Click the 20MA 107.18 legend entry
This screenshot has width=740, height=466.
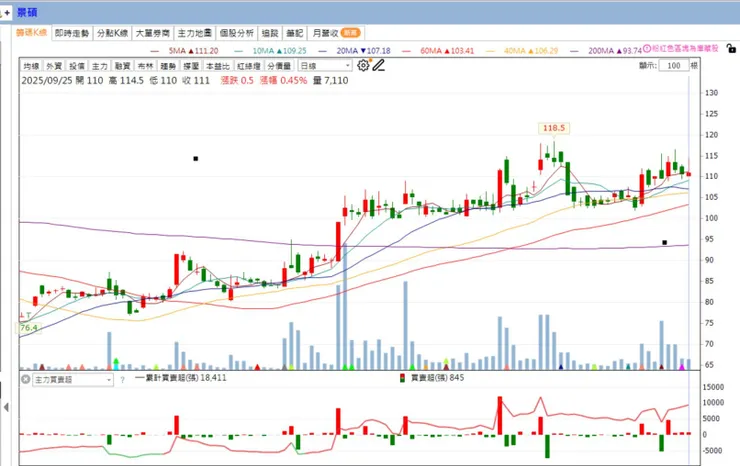354,51
